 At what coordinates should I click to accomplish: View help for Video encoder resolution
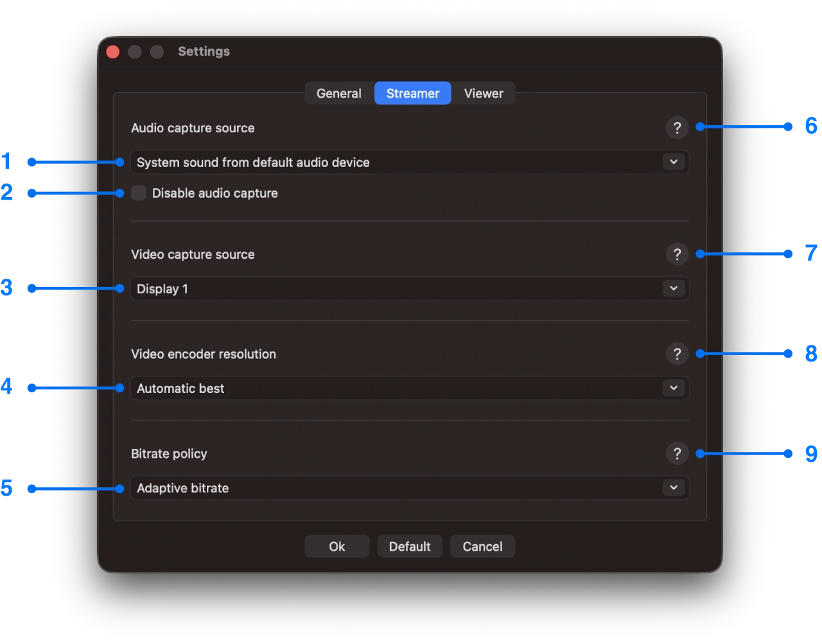pos(677,354)
